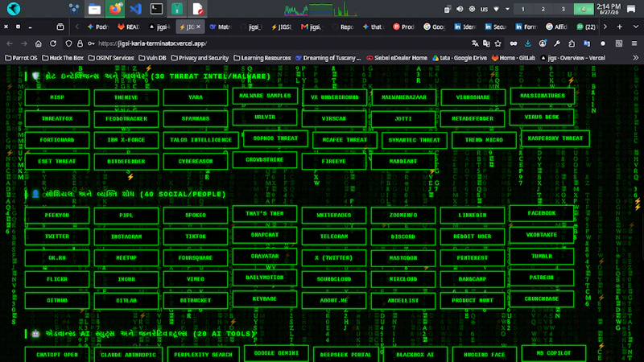Open the Home - GitLab bookmark
The image size is (644, 362).
coord(514,58)
